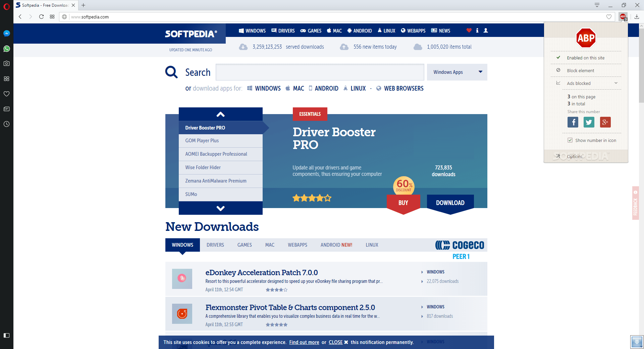This screenshot has height=349, width=644.
Task: Share blocked ads count on Facebook
Action: (573, 122)
